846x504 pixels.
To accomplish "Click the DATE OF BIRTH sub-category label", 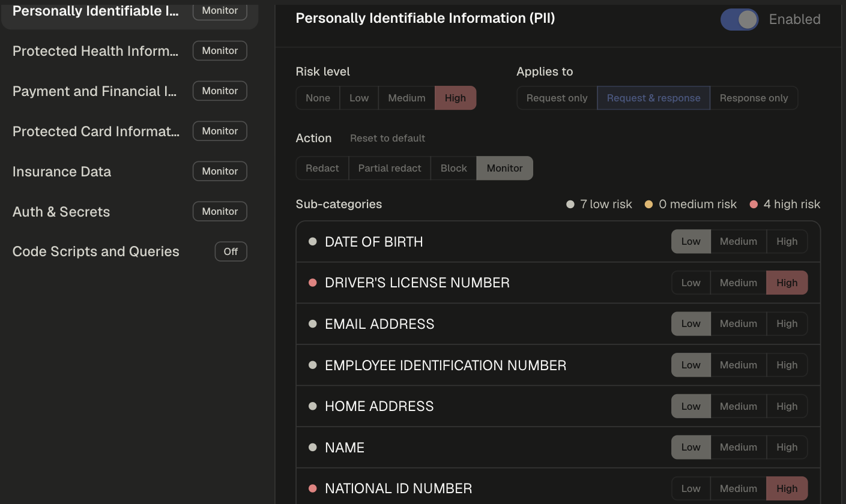I will pos(373,242).
